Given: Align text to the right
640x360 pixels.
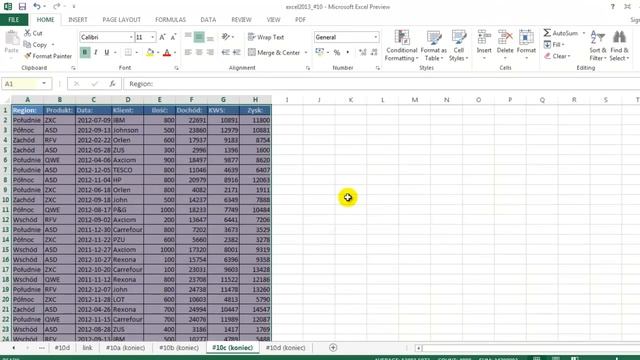Looking at the screenshot, I should coord(210,52).
